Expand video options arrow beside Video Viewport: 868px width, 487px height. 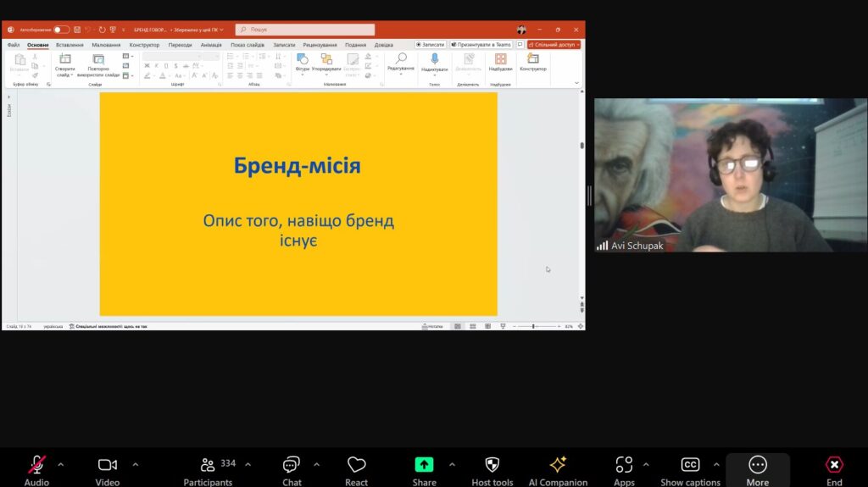point(135,464)
